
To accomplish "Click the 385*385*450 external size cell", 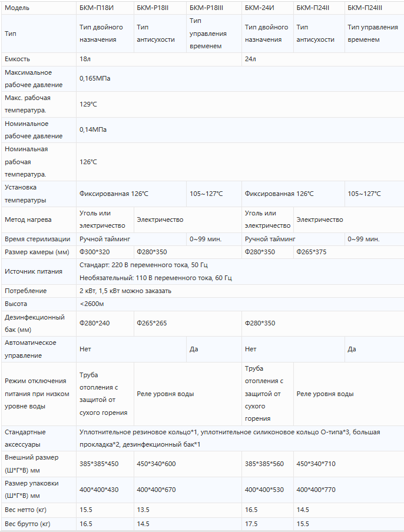I will (99, 464).
